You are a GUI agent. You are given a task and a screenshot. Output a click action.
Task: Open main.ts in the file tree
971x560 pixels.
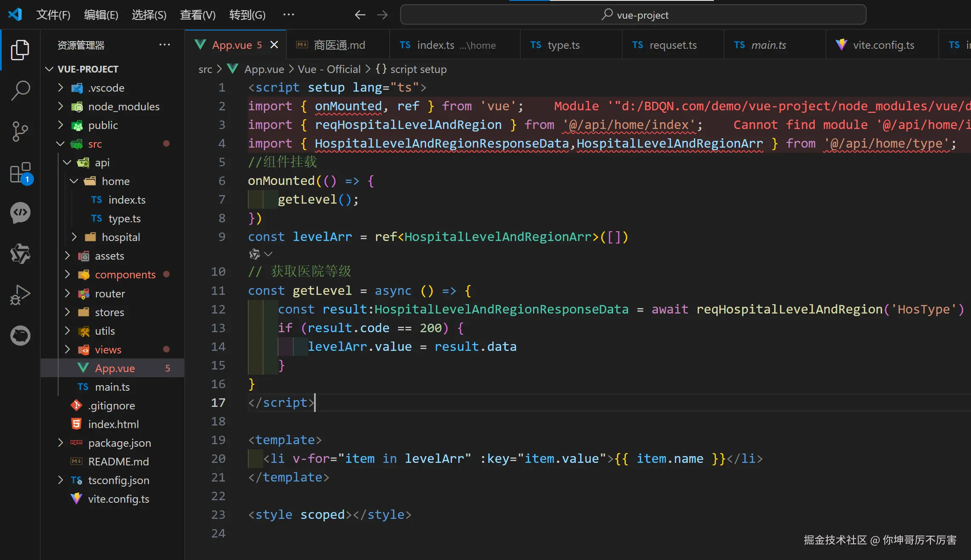pos(112,387)
